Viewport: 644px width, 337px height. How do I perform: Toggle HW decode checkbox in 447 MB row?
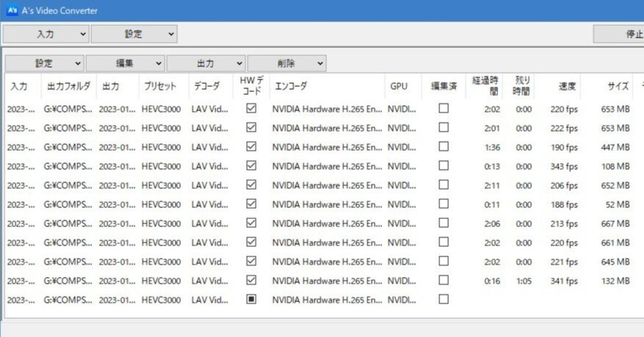(x=251, y=146)
